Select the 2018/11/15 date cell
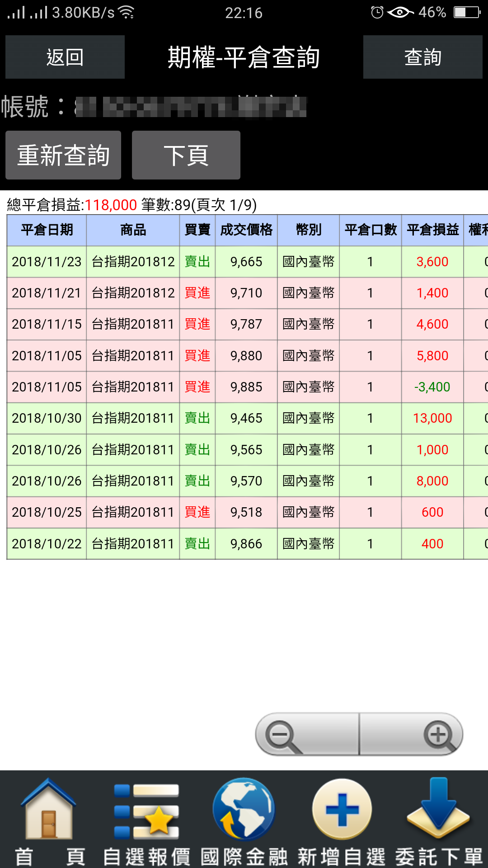The height and width of the screenshot is (868, 488). (x=47, y=324)
